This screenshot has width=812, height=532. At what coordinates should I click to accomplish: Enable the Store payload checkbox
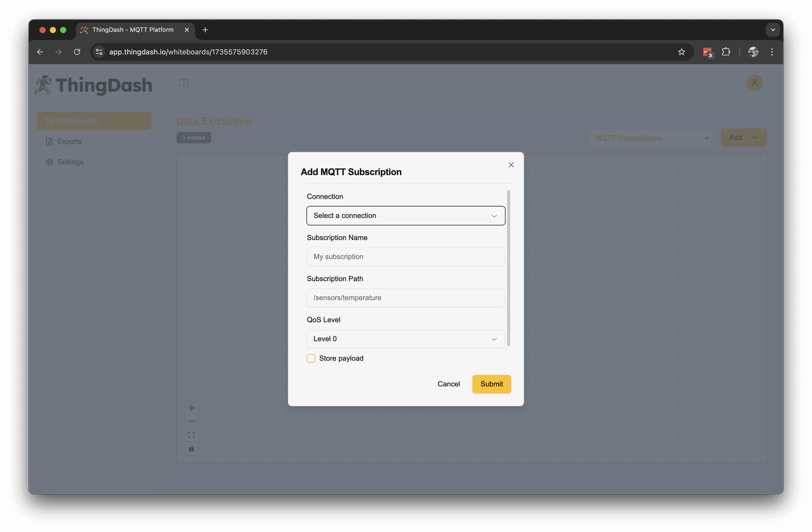[311, 358]
